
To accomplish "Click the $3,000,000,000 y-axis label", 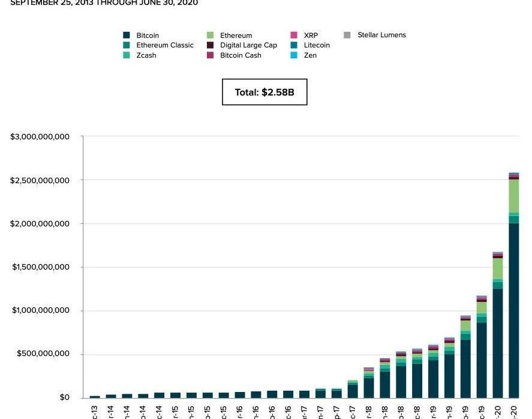I will (40, 137).
